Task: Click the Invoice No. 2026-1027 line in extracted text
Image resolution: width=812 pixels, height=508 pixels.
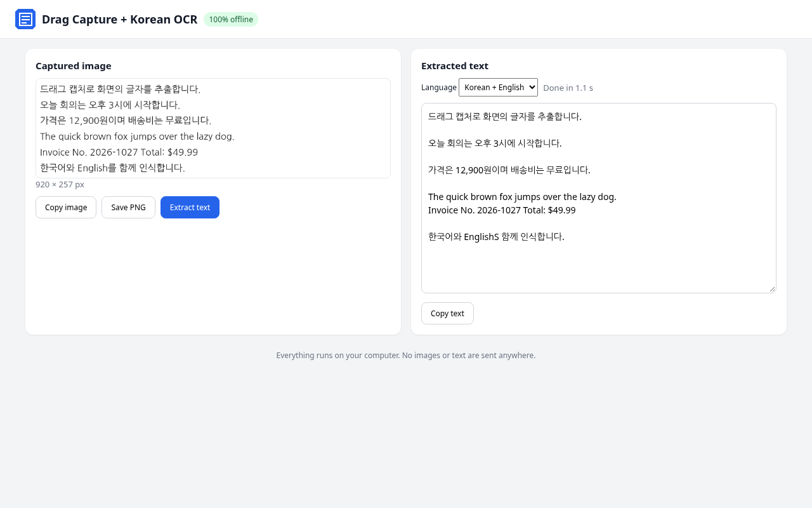Action: [502, 210]
